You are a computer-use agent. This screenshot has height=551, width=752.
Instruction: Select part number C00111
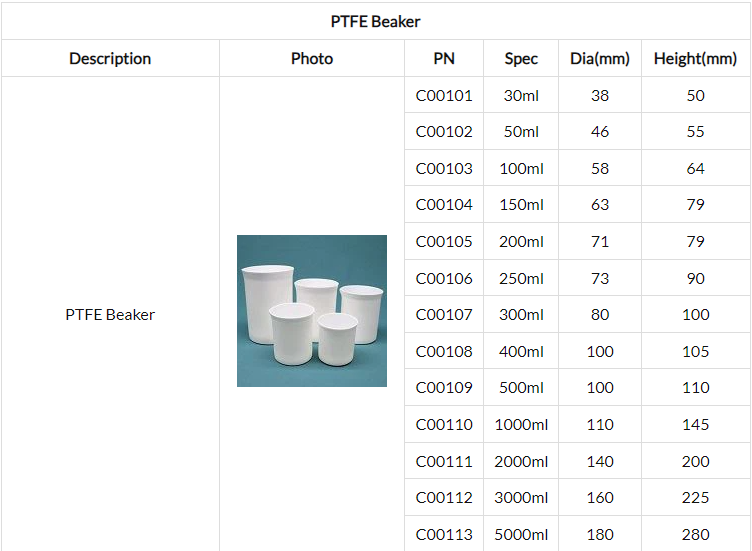[444, 462]
